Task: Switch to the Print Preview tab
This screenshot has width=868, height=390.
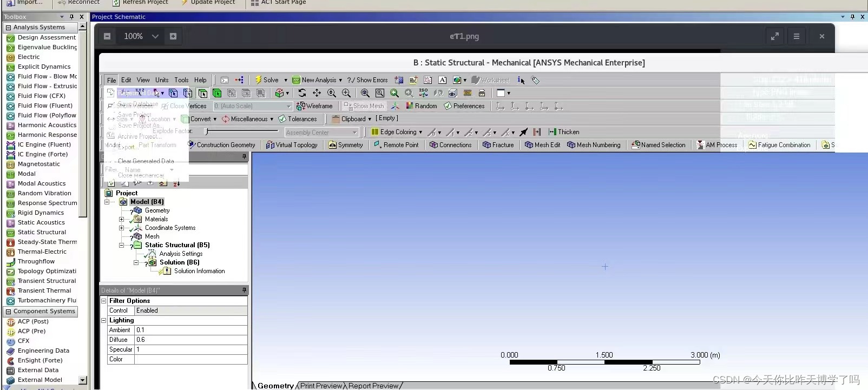Action: click(x=321, y=386)
